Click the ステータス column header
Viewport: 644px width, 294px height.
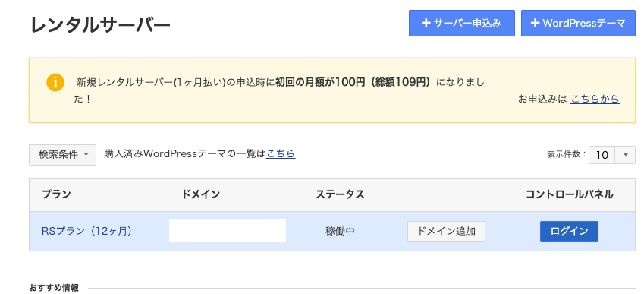(340, 194)
